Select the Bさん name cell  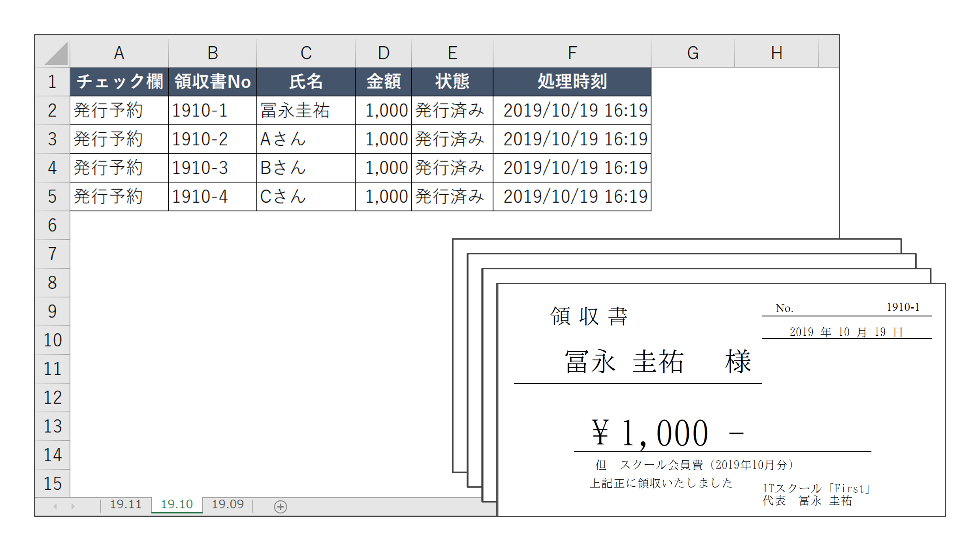point(306,168)
